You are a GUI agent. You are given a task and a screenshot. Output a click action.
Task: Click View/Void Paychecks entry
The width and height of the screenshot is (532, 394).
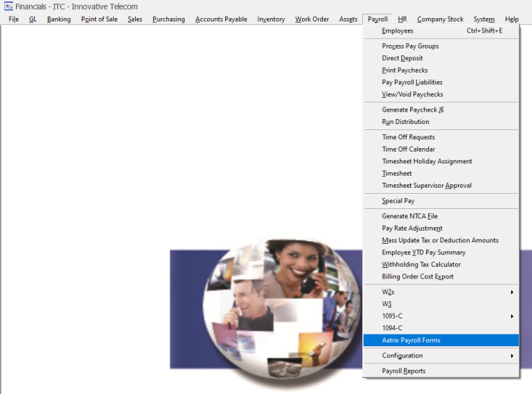[412, 95]
